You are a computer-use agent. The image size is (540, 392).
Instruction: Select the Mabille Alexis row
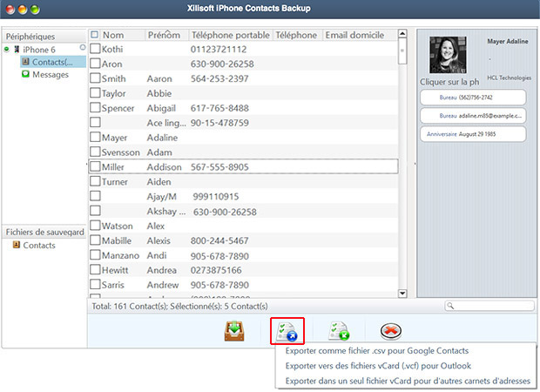(x=243, y=240)
